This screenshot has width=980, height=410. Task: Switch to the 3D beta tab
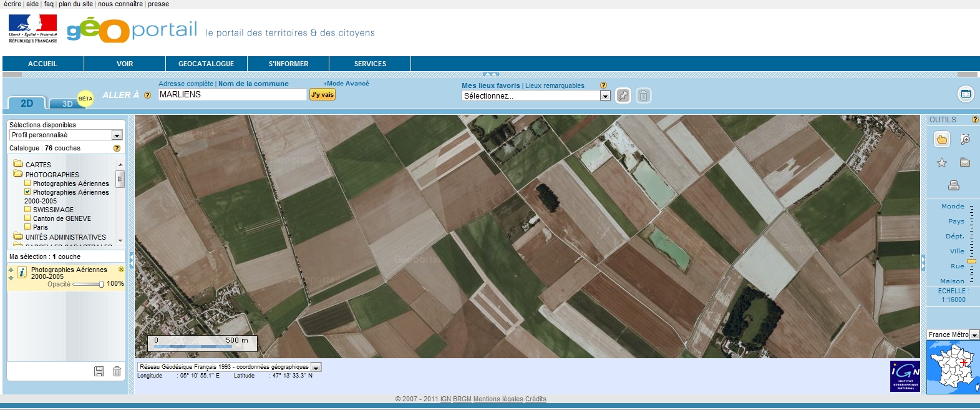pos(67,104)
